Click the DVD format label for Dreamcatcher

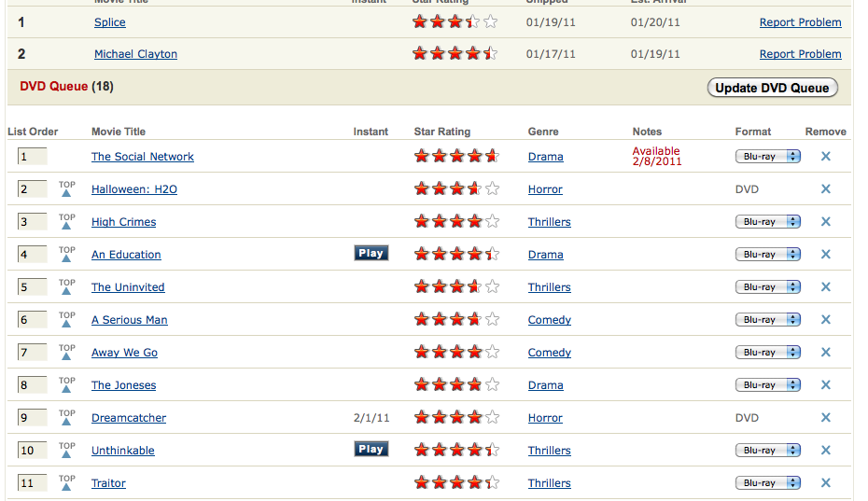[x=747, y=418]
